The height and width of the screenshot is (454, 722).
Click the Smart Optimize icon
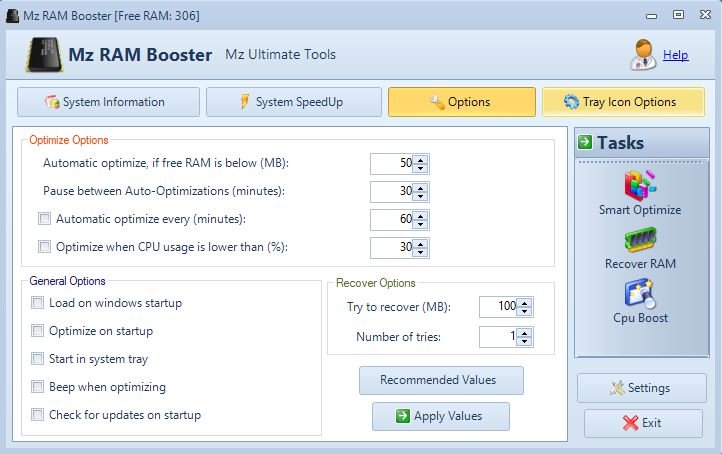640,186
